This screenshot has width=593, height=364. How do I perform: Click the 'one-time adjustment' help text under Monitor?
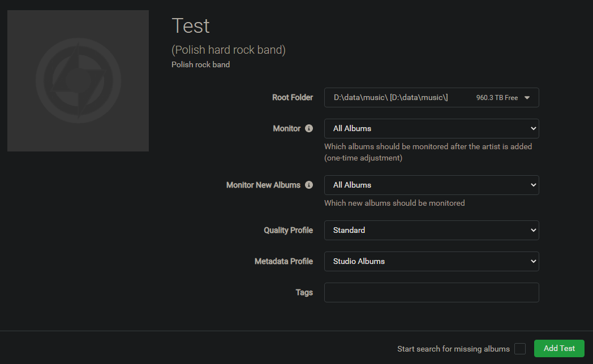click(363, 158)
